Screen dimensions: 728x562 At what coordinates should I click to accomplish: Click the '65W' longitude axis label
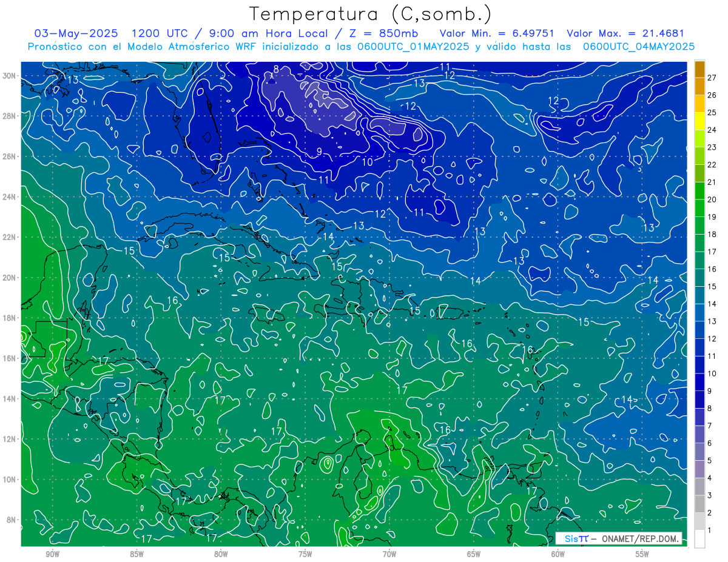pyautogui.click(x=474, y=554)
